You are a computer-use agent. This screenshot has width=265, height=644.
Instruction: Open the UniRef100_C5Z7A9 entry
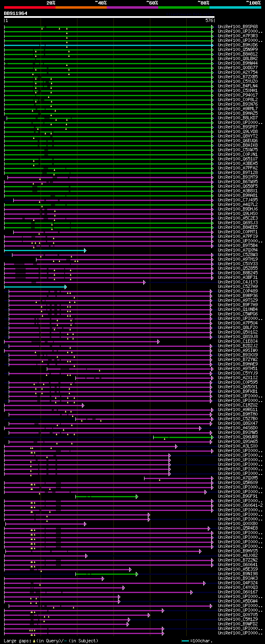click(x=238, y=286)
